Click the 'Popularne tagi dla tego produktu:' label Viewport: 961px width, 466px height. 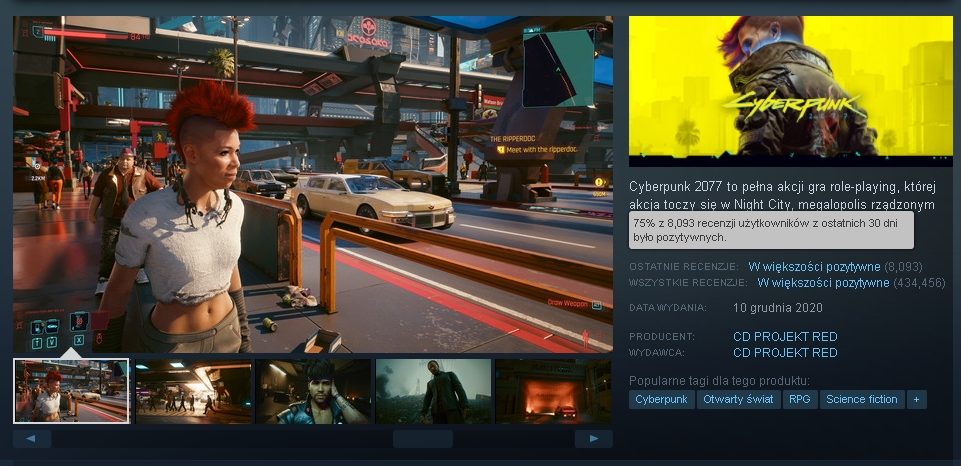click(x=719, y=381)
